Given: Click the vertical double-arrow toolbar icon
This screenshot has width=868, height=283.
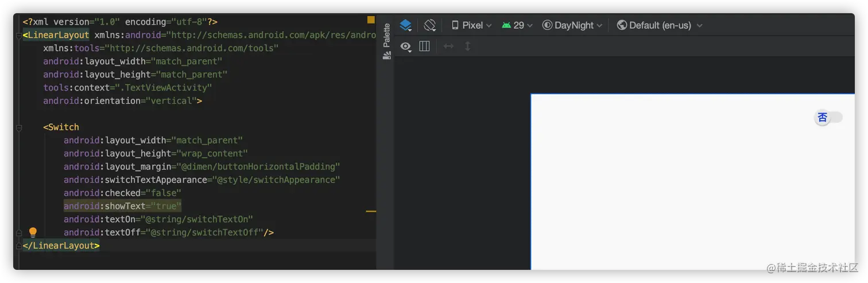Looking at the screenshot, I should 468,46.
